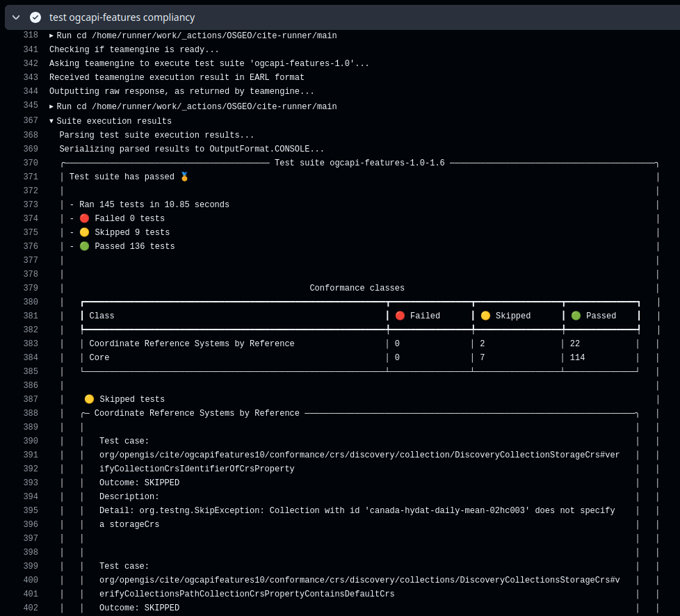680x616 pixels.
Task: Click the DiscoveryCollectionStorageCrs test case path
Action: (359, 462)
